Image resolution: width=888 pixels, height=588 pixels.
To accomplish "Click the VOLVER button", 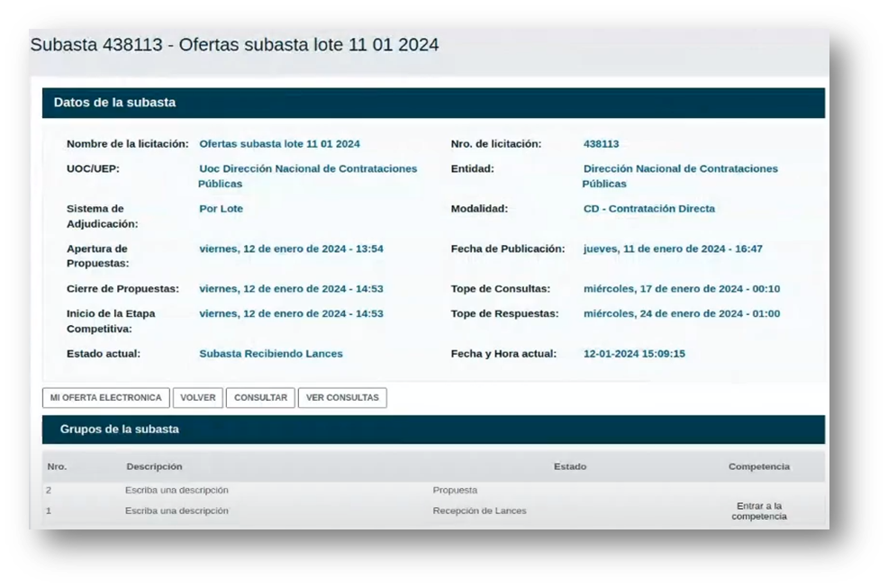I will pyautogui.click(x=197, y=398).
